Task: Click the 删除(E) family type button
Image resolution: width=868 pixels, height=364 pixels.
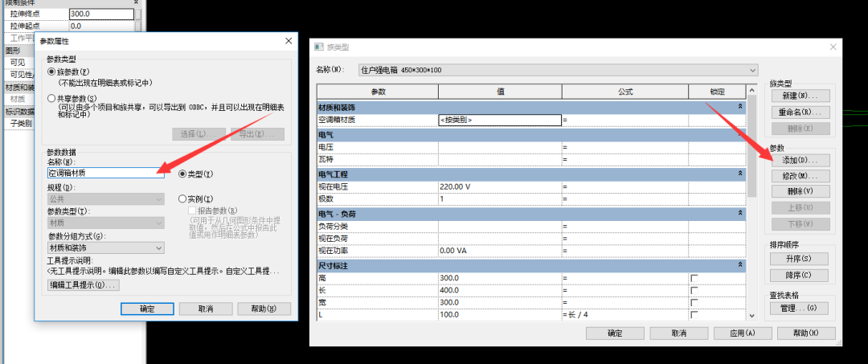Action: coord(800,129)
